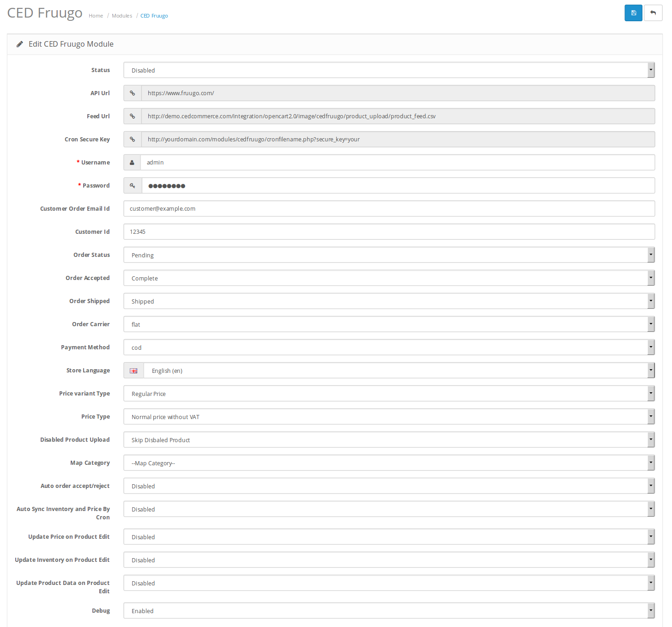Viewport: 672px width, 627px height.
Task: Focus the Password input field
Action: click(x=398, y=185)
